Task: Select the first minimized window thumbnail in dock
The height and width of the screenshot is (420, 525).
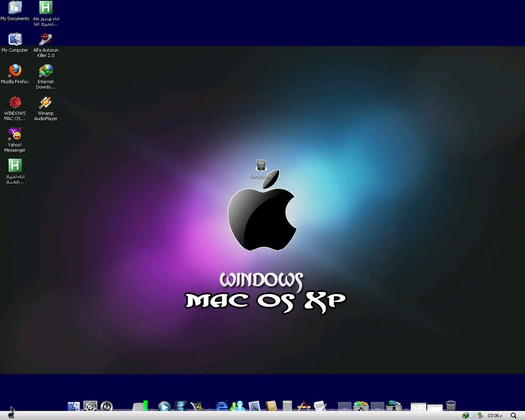Action: coord(418,407)
